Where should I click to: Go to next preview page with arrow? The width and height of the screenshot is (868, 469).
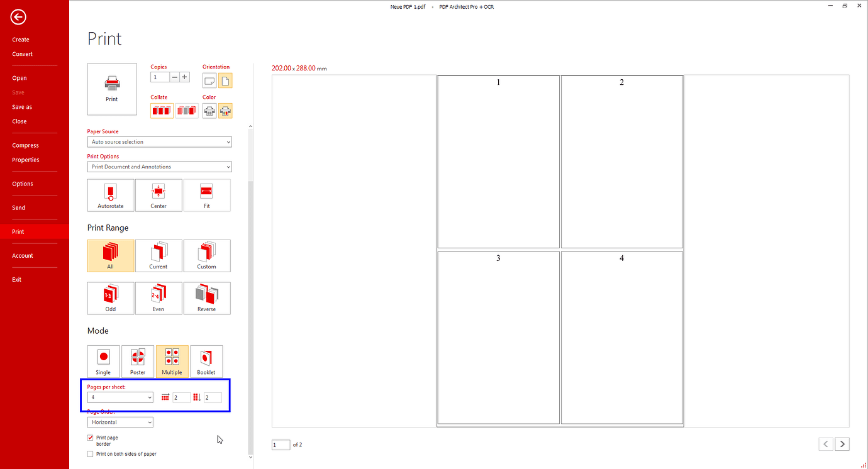(x=842, y=444)
